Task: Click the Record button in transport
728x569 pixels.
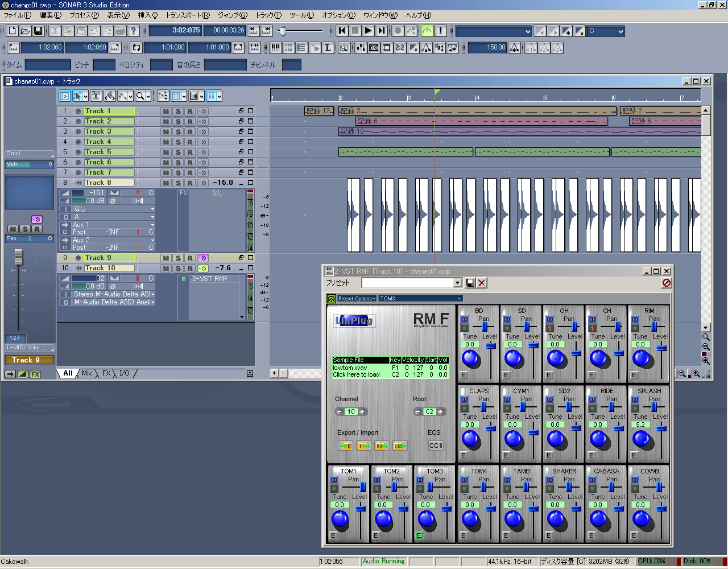Action: click(398, 31)
